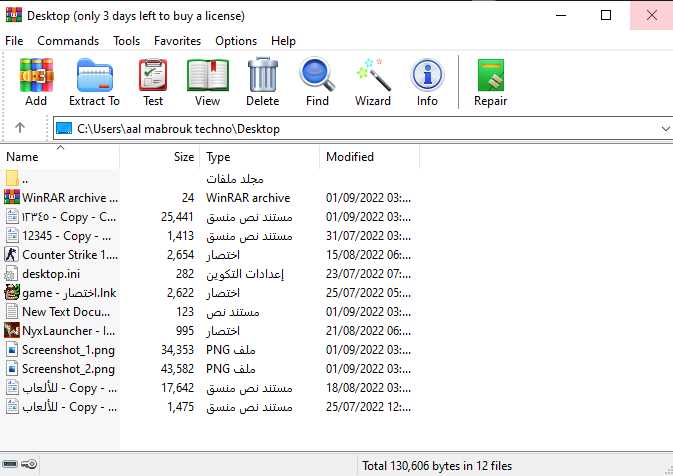This screenshot has width=673, height=476.
Task: Click the Repair toolbar icon
Action: [x=491, y=75]
